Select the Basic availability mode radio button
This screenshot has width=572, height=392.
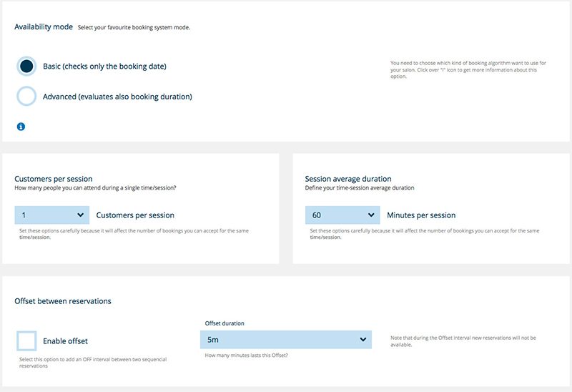(x=26, y=67)
